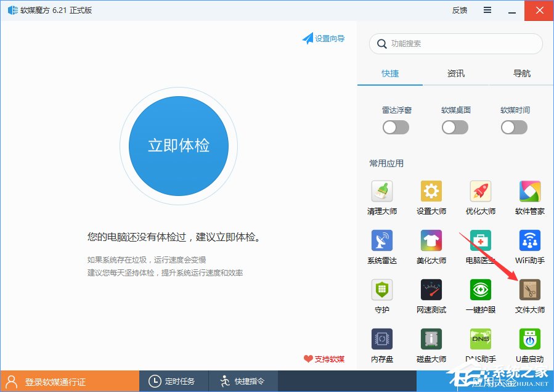This screenshot has width=554, height=392.
Task: Open the 导航 navigation tab
Action: [x=521, y=73]
